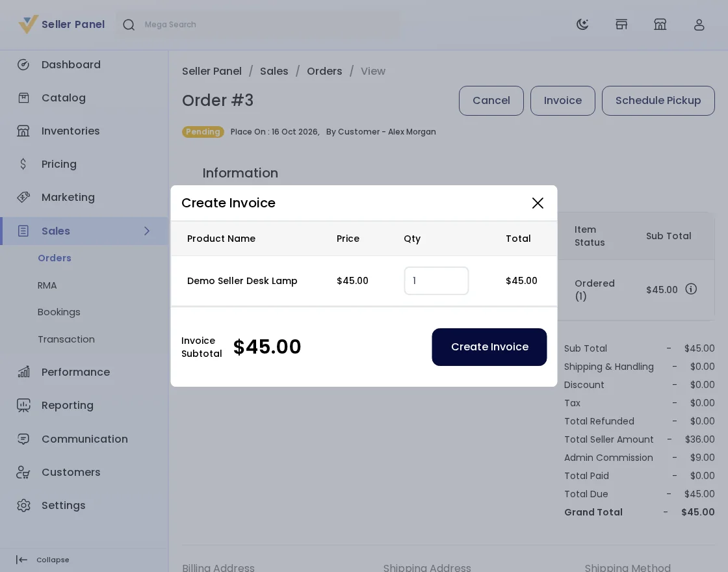This screenshot has width=728, height=572.
Task: Click the Mega Search magnifier icon
Action: tap(129, 25)
